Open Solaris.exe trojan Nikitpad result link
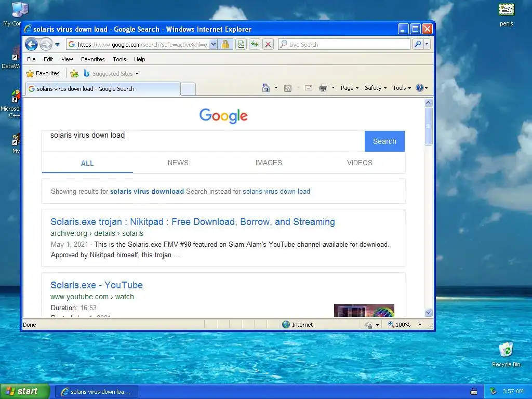This screenshot has height=399, width=532. [193, 222]
